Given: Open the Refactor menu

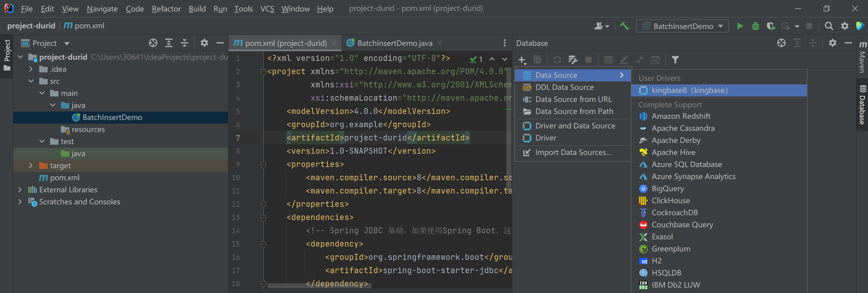Looking at the screenshot, I should click(x=166, y=9).
